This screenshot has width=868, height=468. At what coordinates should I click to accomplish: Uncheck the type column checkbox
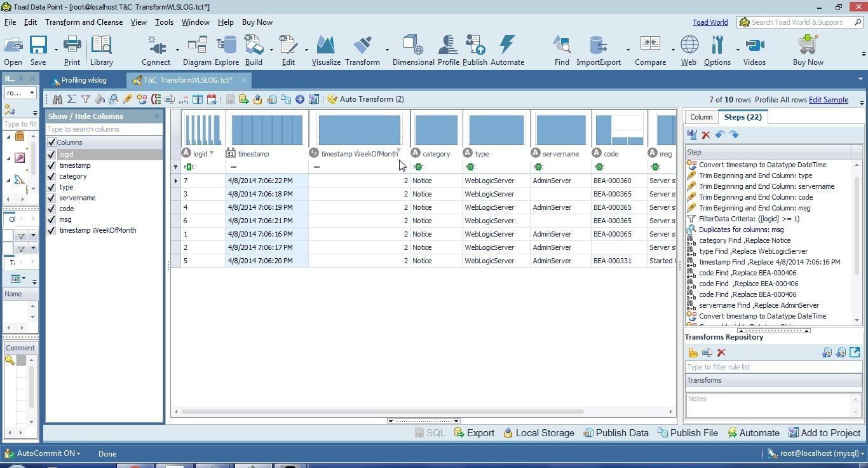coord(51,187)
